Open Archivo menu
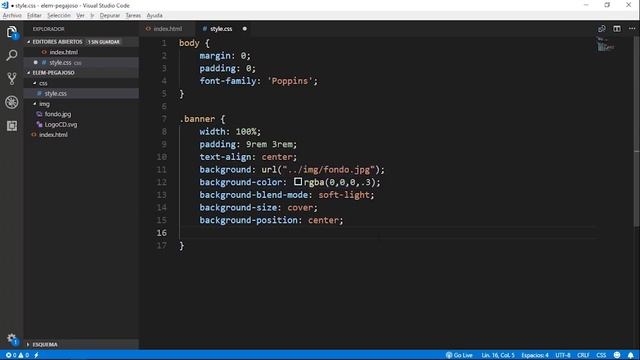Image resolution: width=640 pixels, height=360 pixels. 12,16
